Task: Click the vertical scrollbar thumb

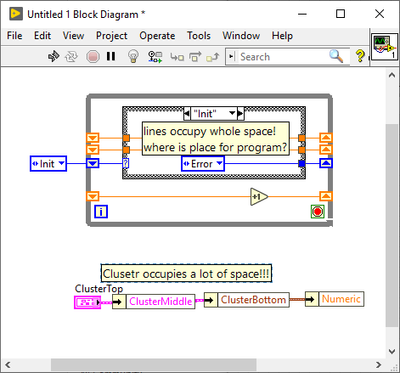Action: (392, 225)
